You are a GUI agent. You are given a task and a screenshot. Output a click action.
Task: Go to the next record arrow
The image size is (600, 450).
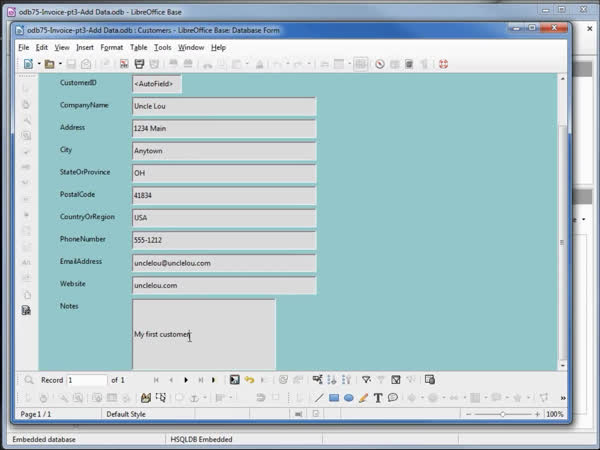[186, 380]
